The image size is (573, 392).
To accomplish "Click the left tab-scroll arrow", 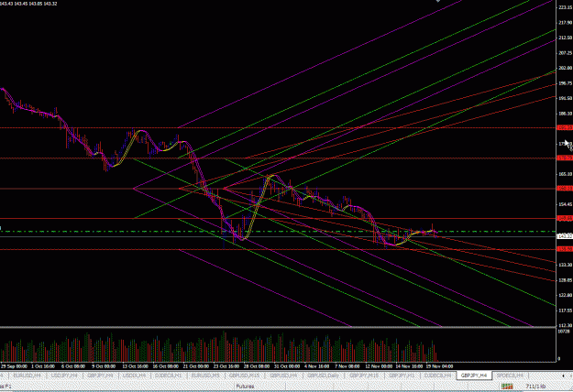I will coord(563,376).
